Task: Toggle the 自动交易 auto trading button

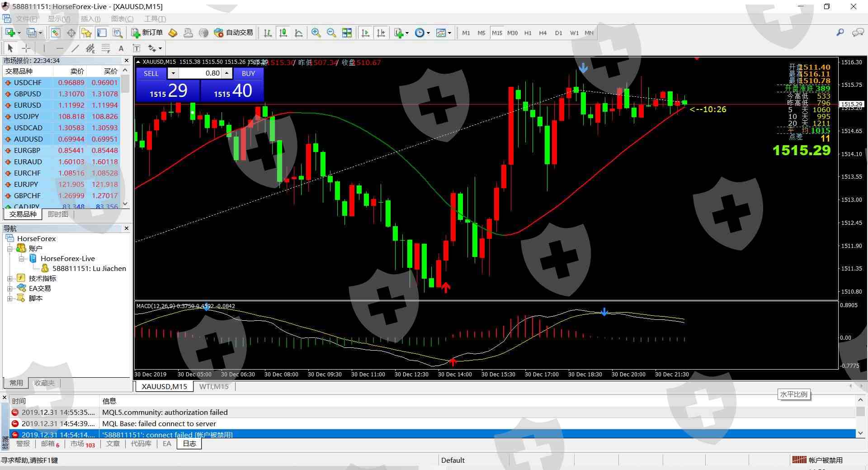Action: (x=233, y=33)
